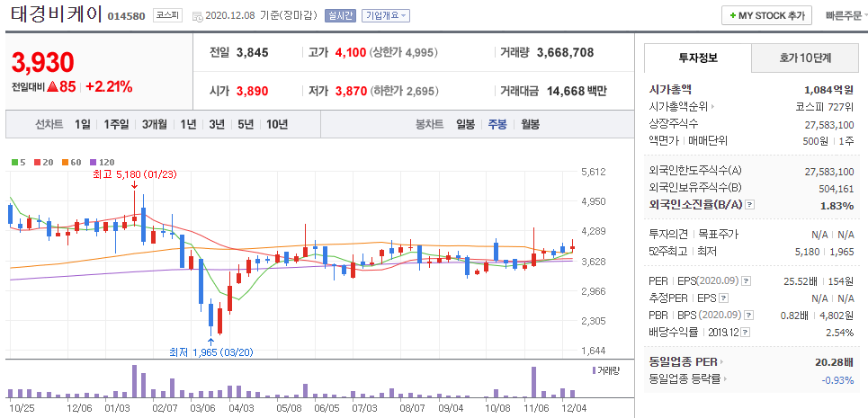Click the green 5-day moving average legend
The width and height of the screenshot is (868, 418).
pos(18,163)
